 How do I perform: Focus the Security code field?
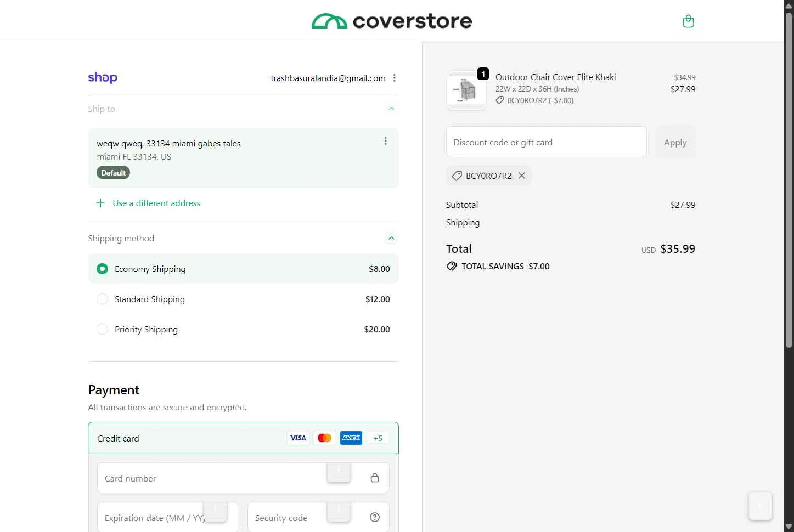(318, 517)
